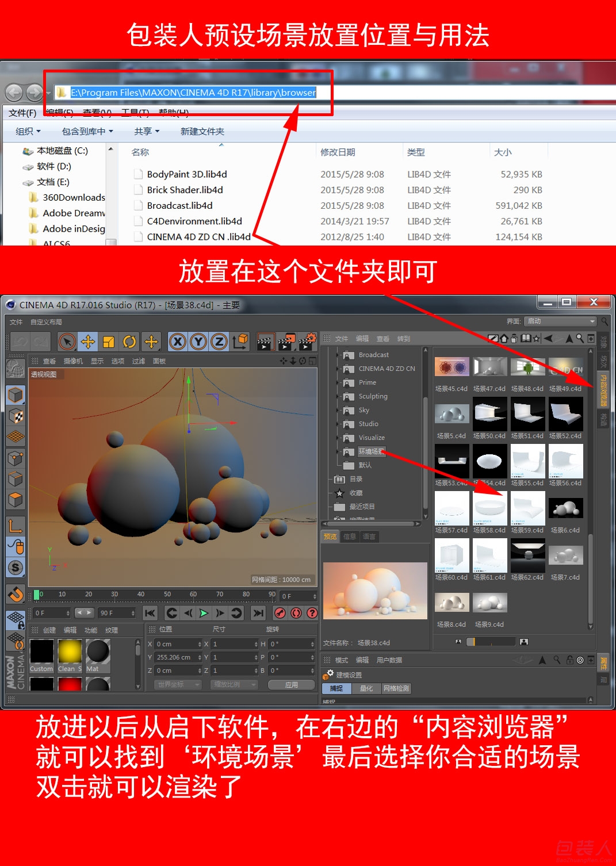Click the content browser search magnifier
Image resolution: width=616 pixels, height=866 pixels.
pyautogui.click(x=580, y=339)
